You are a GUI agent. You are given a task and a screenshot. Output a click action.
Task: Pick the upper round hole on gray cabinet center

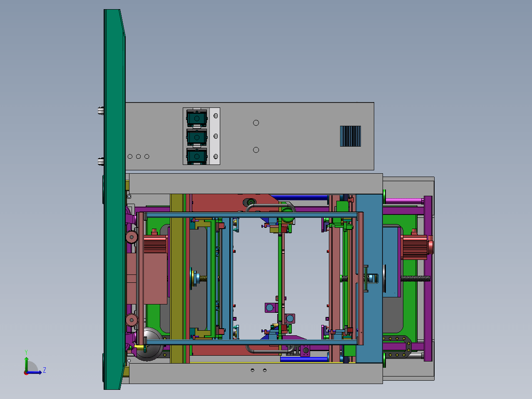click(256, 123)
